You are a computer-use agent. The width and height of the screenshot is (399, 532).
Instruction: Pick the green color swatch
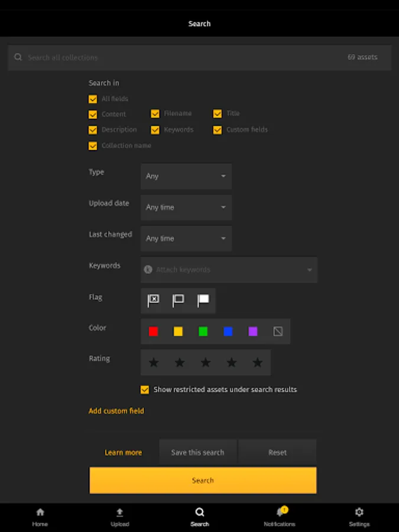pos(203,331)
